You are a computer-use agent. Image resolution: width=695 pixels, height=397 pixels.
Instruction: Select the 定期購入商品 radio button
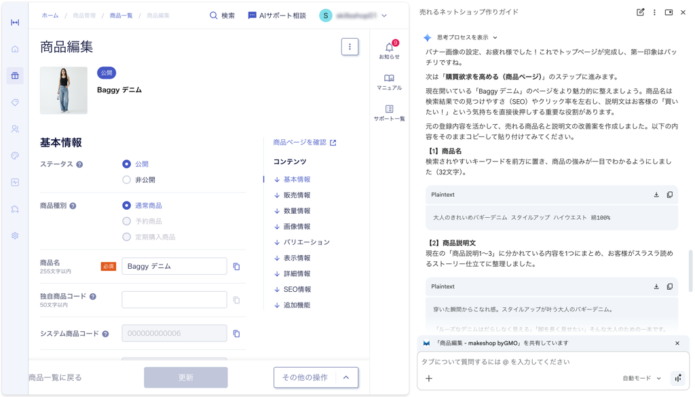(x=126, y=237)
